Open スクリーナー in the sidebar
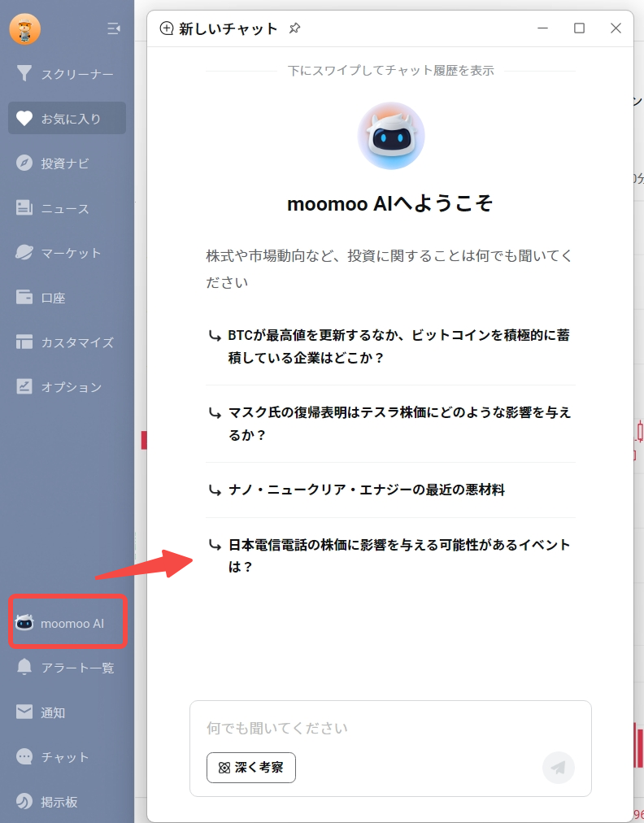Image resolution: width=644 pixels, height=823 pixels. pos(67,74)
